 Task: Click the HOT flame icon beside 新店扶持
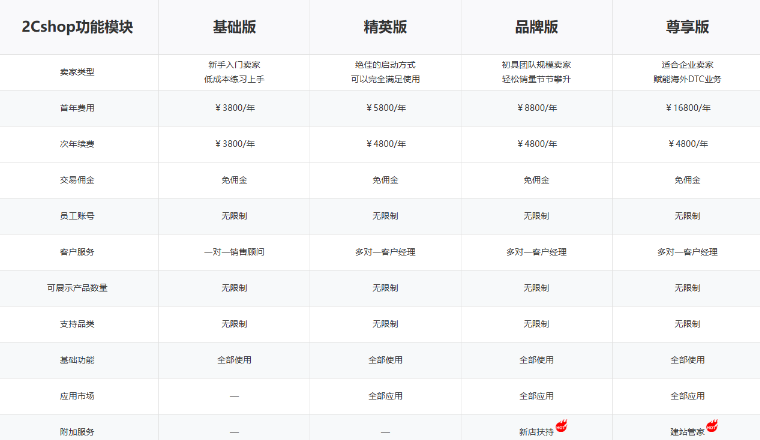[x=561, y=426]
